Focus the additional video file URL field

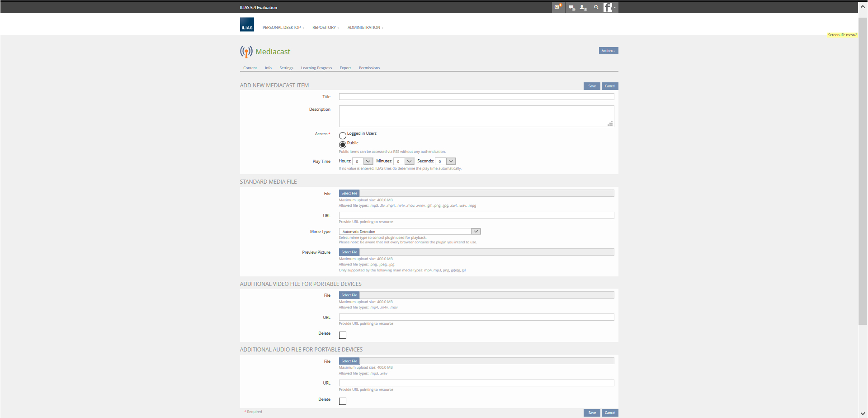(x=476, y=317)
